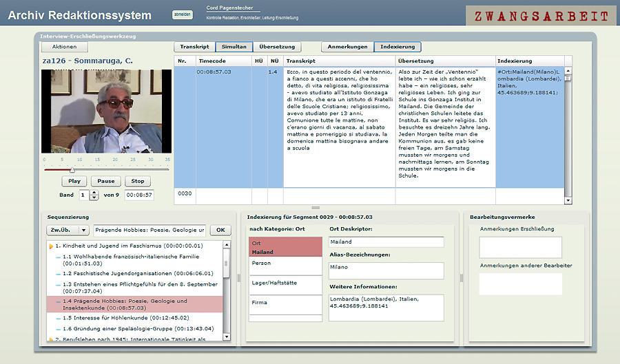Select 1.5 Interesse für Höhlenkunde
The image size is (620, 364).
click(134, 318)
